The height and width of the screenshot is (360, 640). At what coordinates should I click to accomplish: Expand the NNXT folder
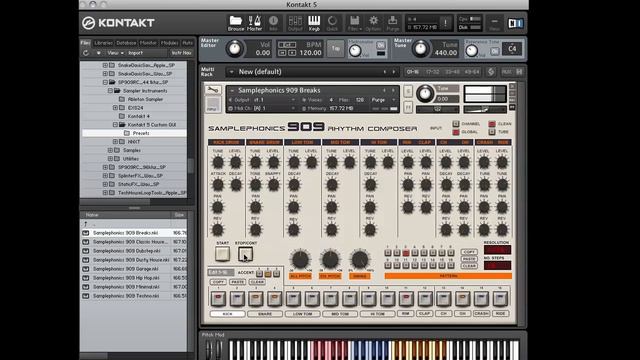(x=115, y=142)
